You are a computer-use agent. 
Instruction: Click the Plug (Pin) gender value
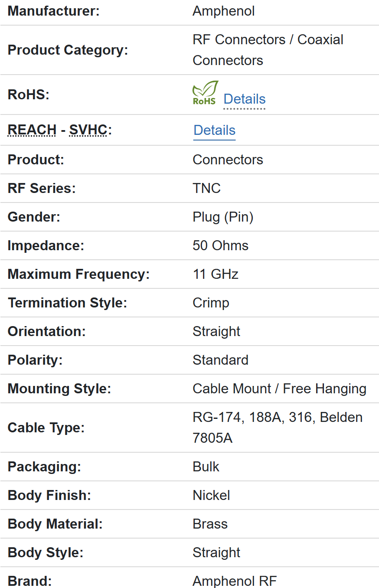tap(223, 217)
